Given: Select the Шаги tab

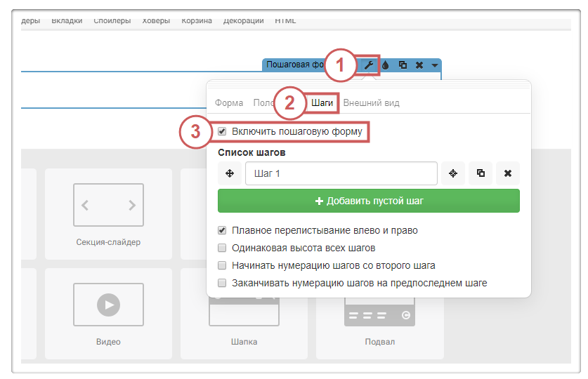Looking at the screenshot, I should (322, 102).
